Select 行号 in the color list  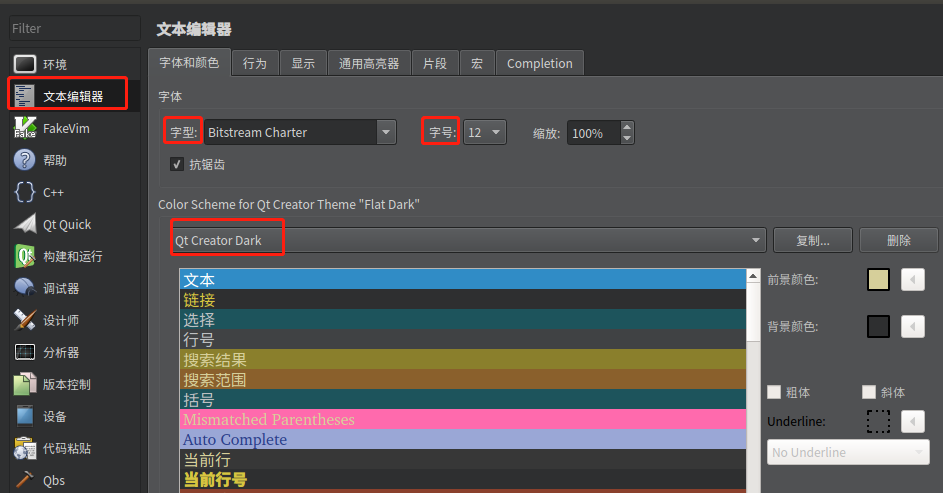tap(462, 339)
